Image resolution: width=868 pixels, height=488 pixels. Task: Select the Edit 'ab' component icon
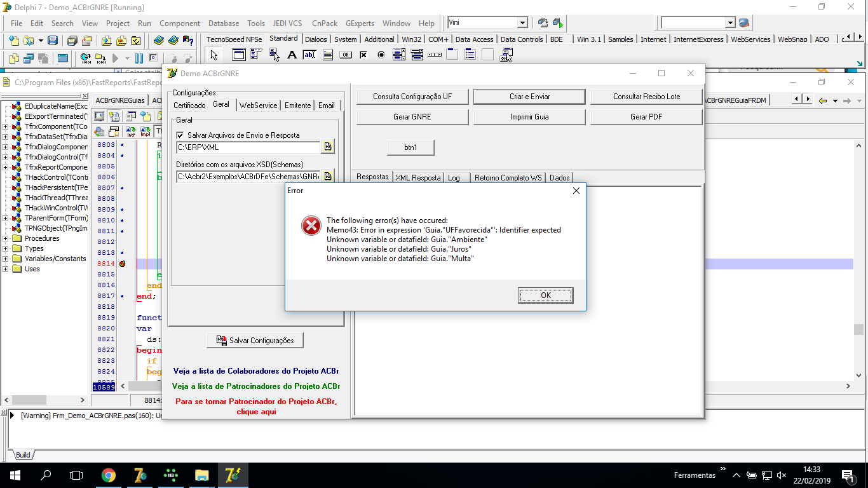point(309,55)
